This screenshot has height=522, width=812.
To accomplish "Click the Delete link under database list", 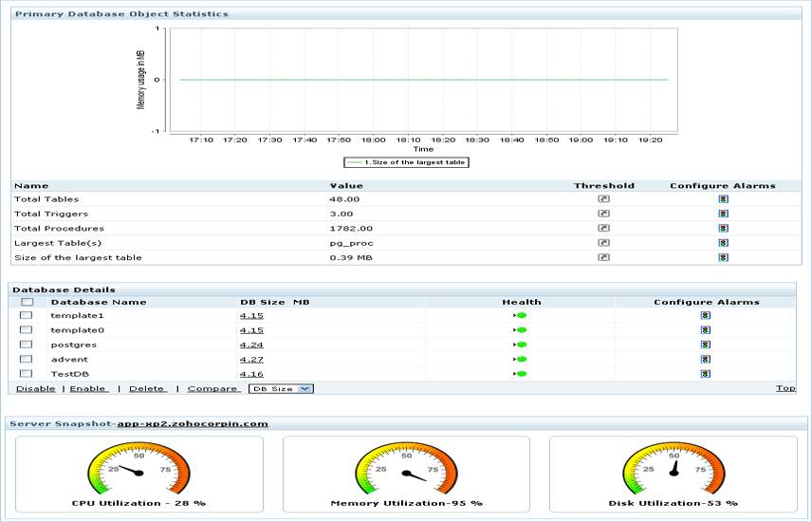I will click(x=147, y=389).
